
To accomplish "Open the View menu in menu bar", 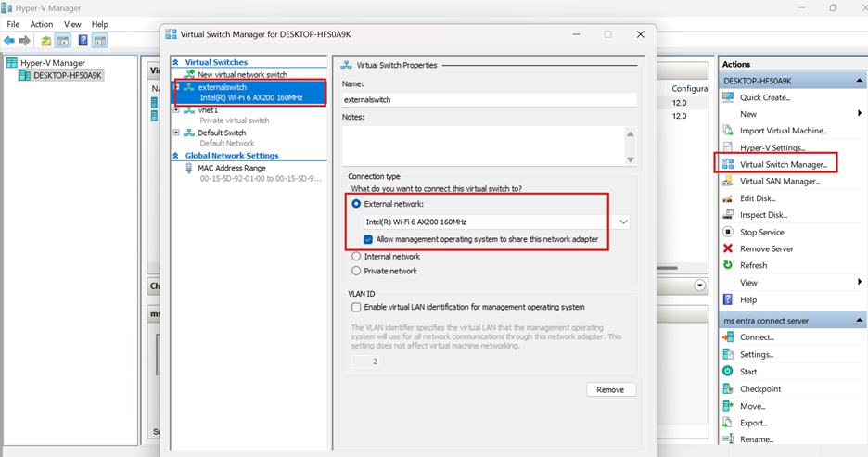I will tap(72, 24).
